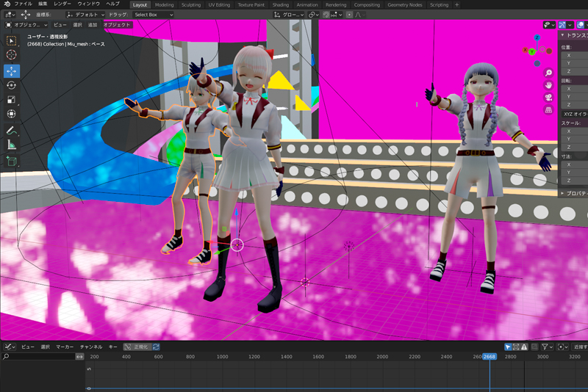Click the current frame 2668 marker

[x=490, y=357]
